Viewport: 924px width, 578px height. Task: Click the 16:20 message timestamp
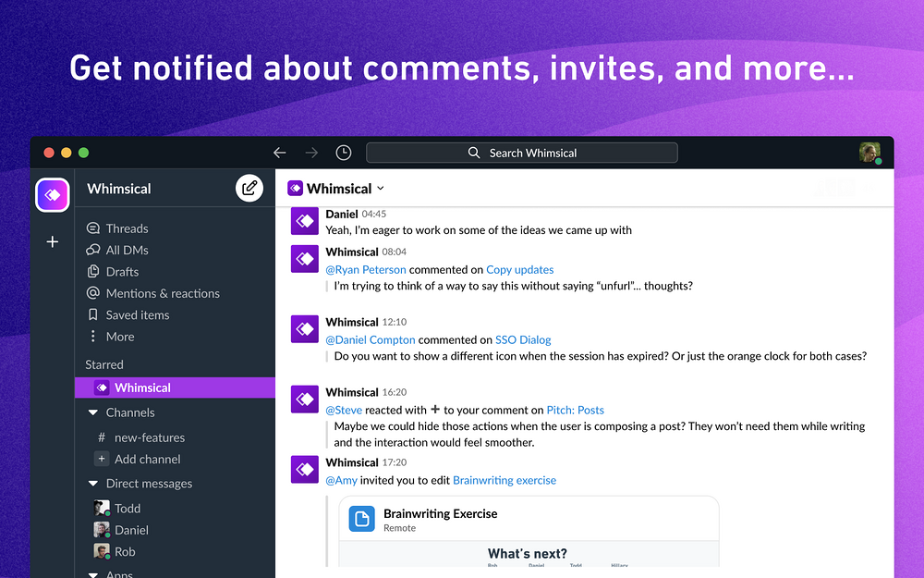(x=395, y=392)
